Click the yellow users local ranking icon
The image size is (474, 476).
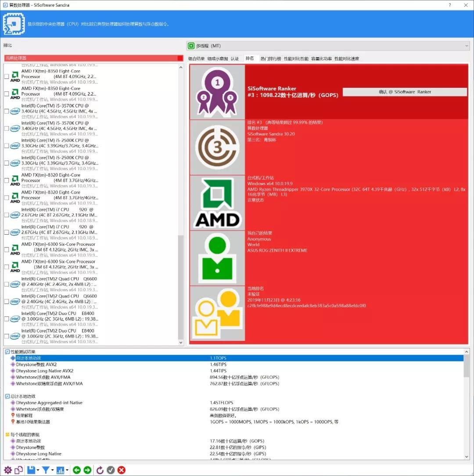pos(217,313)
